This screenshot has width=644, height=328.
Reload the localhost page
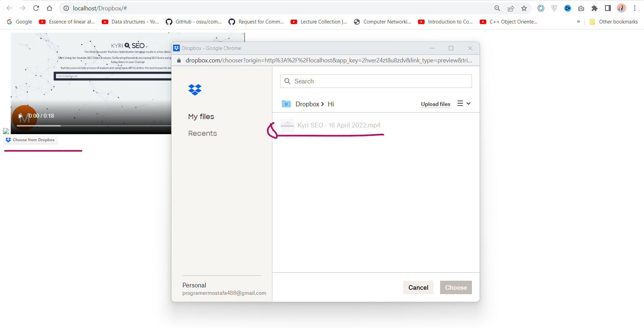click(x=36, y=8)
